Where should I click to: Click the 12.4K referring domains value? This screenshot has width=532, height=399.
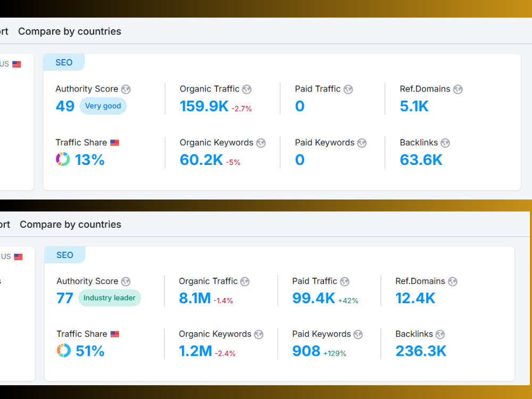tap(415, 298)
